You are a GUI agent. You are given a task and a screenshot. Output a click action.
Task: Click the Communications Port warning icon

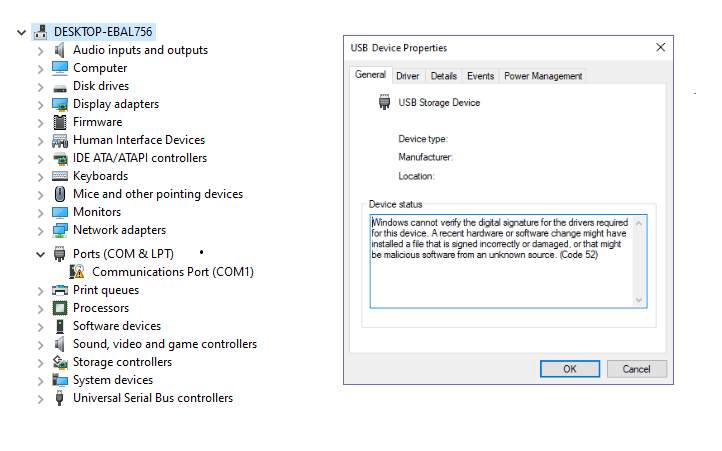pyautogui.click(x=77, y=272)
